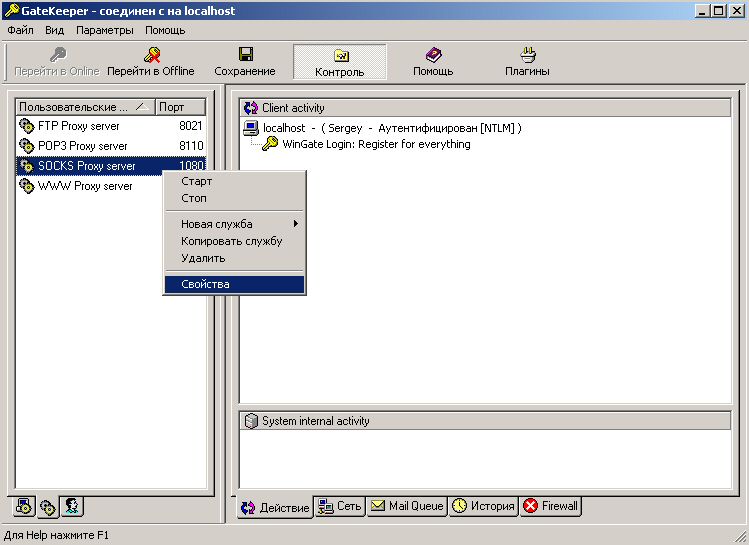The width and height of the screenshot is (749, 545).
Task: Open the users tab person icon
Action: (x=72, y=506)
